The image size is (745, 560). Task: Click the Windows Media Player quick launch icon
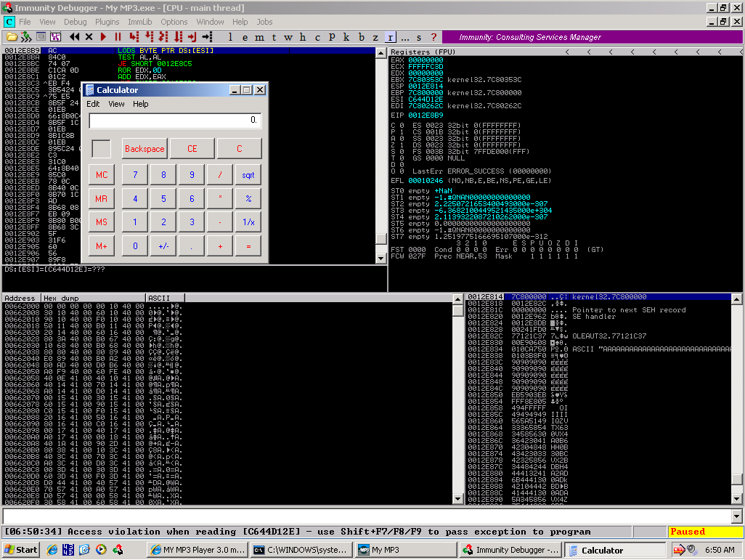click(101, 550)
